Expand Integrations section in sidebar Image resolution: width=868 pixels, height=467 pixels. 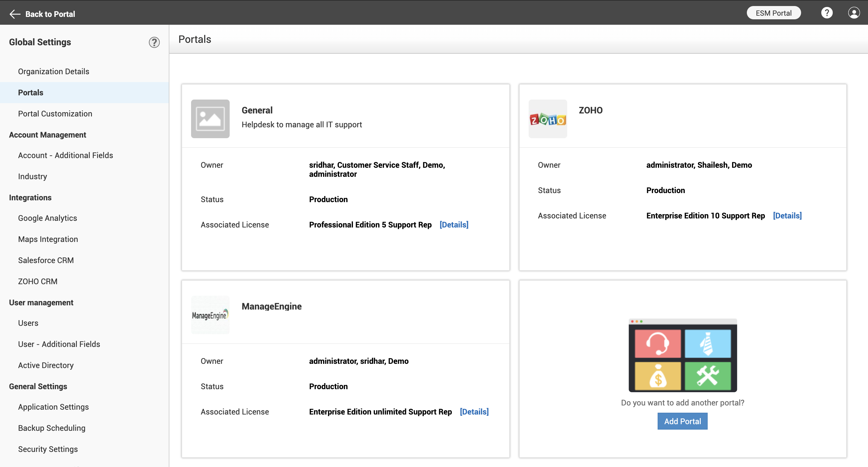[30, 197]
